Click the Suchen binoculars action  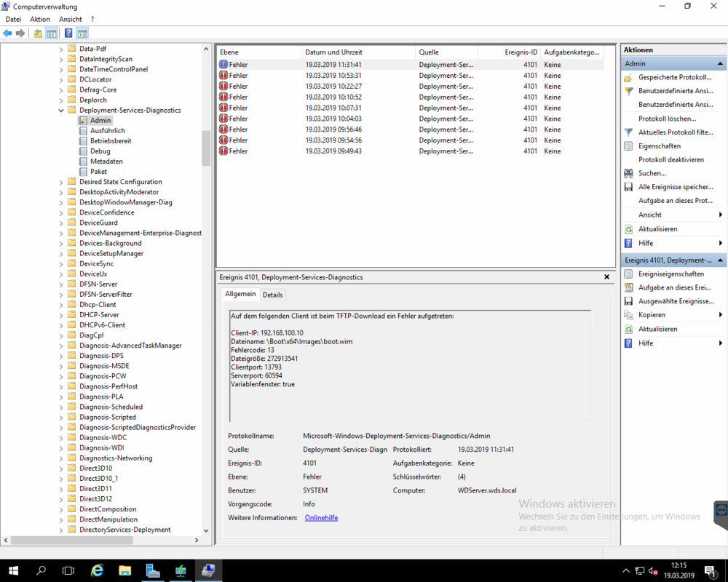pos(652,173)
